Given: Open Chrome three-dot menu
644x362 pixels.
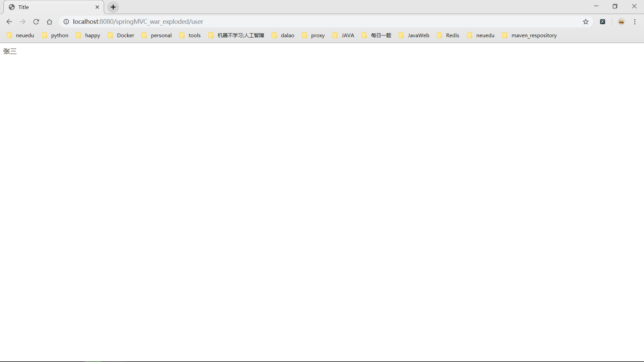Looking at the screenshot, I should (635, 22).
